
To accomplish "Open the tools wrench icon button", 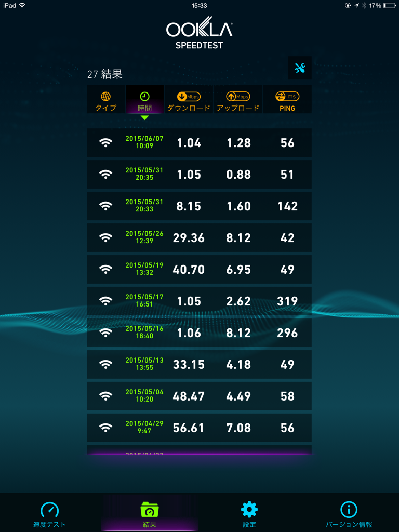I will (x=300, y=68).
